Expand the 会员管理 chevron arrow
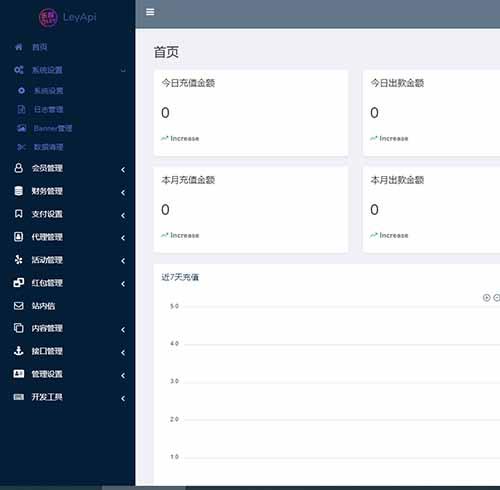 (123, 170)
